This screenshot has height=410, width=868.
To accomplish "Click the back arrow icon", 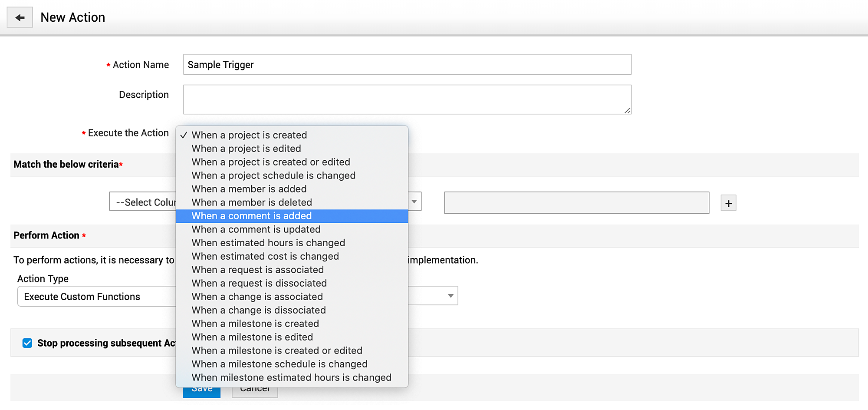I will click(20, 18).
